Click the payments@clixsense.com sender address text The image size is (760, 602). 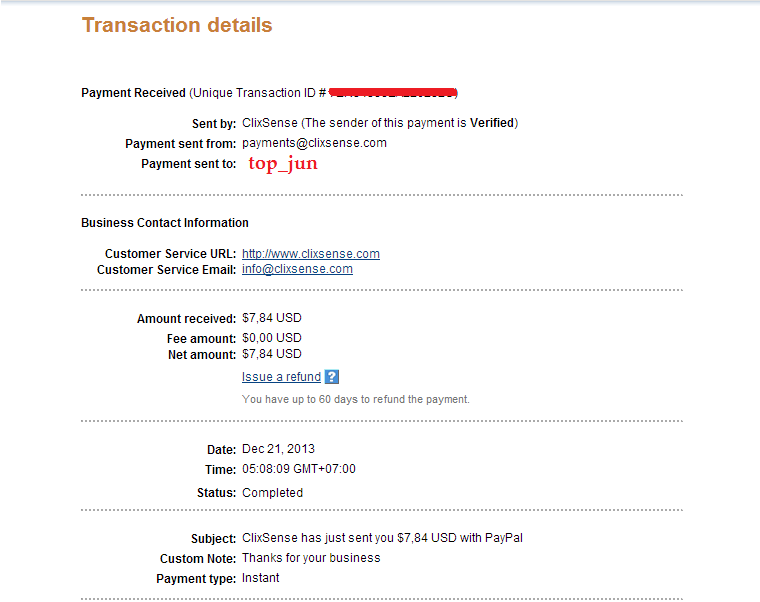click(314, 143)
